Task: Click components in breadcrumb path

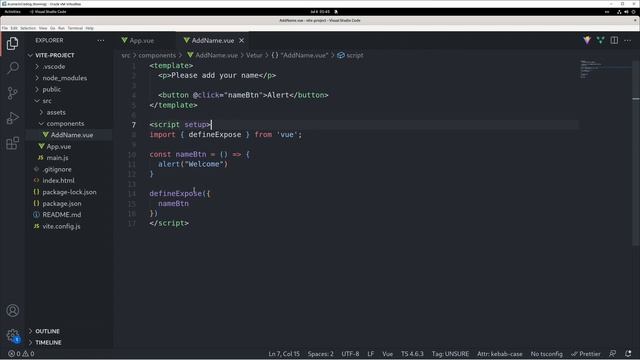Action: point(157,55)
